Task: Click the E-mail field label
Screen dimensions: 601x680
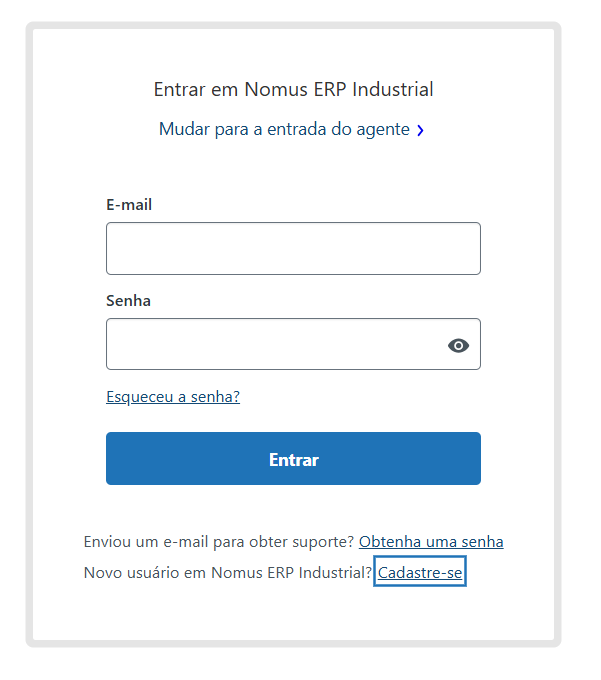Action: pos(129,205)
